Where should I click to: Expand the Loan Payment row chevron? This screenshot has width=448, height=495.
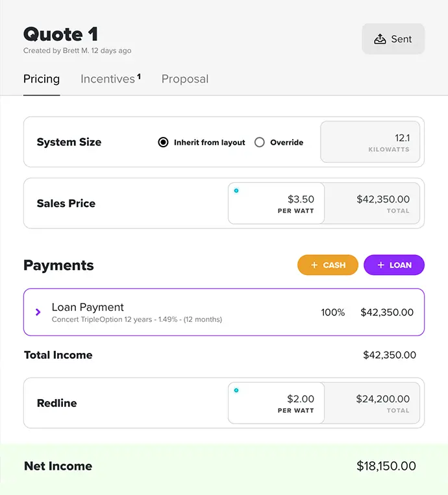point(38,312)
